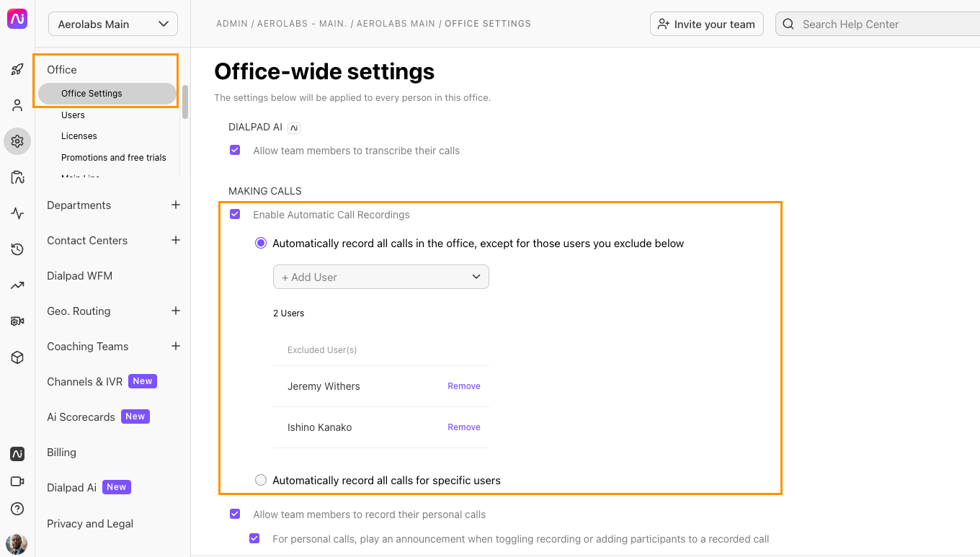The image size is (980, 557).
Task: Open Coaching Teams section
Action: point(88,347)
